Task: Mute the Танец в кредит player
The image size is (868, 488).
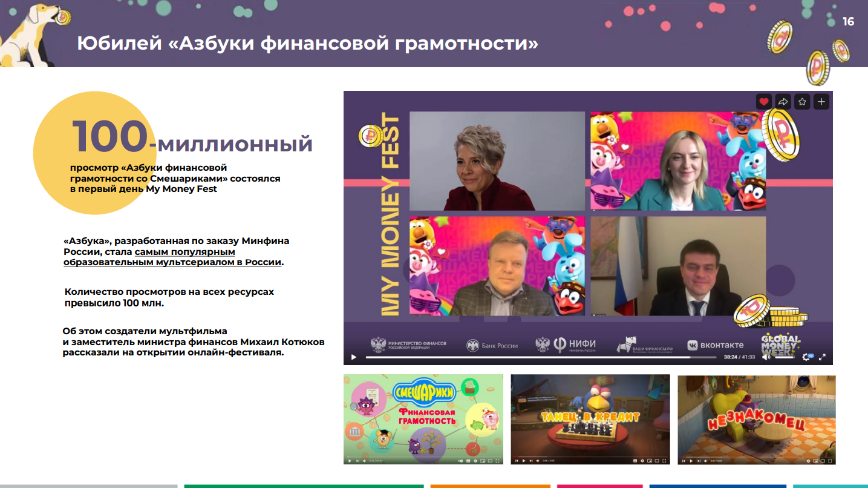Action: click(538, 461)
